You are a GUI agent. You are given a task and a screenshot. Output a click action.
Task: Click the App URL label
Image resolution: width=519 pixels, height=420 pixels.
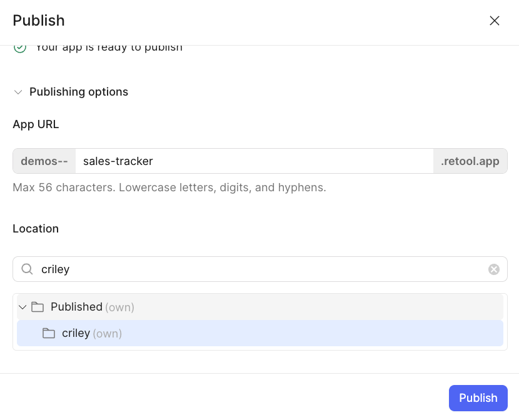point(36,124)
